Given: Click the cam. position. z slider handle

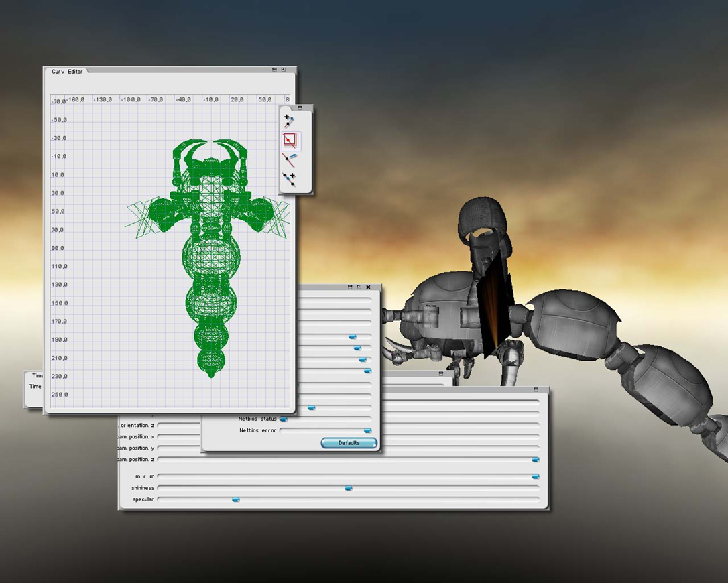Looking at the screenshot, I should tap(535, 460).
